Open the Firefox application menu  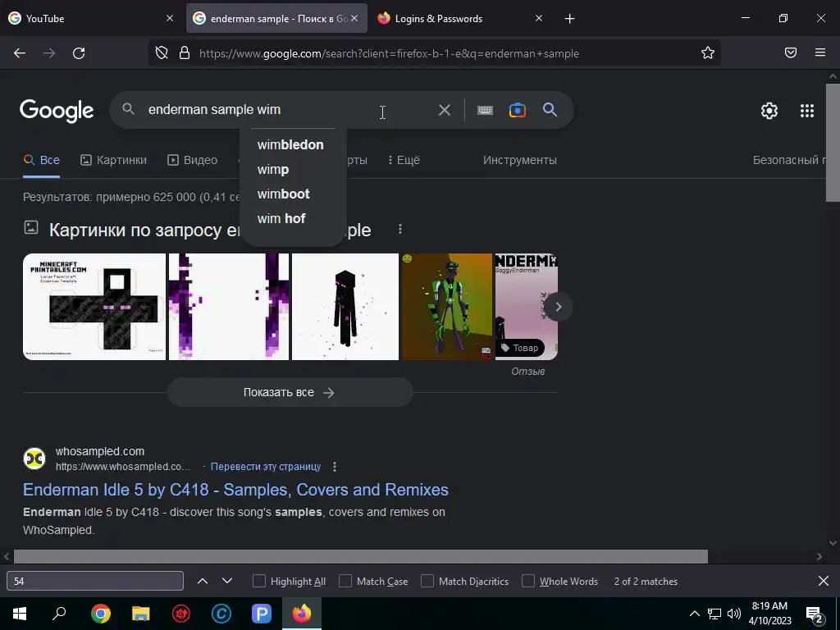click(820, 52)
